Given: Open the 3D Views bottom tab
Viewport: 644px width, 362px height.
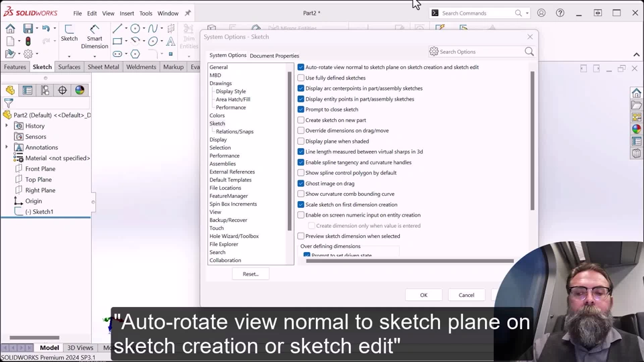Looking at the screenshot, I should click(x=80, y=348).
